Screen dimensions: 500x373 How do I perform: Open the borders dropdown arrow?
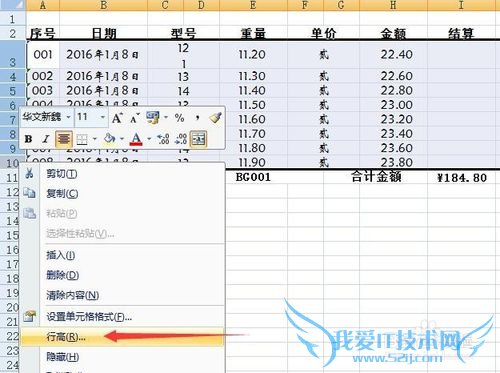point(95,139)
